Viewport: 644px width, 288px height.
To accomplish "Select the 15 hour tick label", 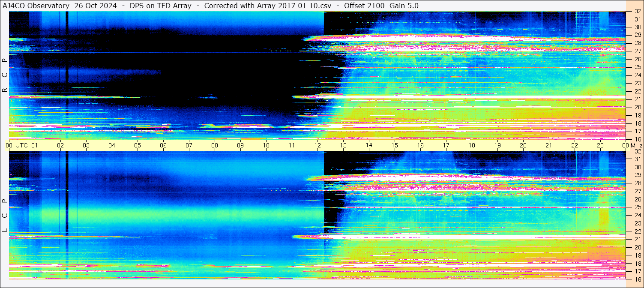I will (395, 145).
